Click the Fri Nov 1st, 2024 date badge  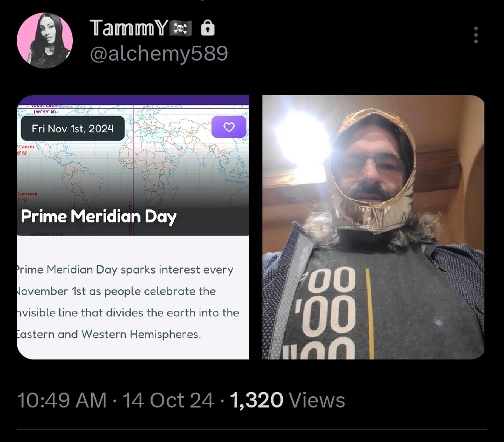click(73, 129)
